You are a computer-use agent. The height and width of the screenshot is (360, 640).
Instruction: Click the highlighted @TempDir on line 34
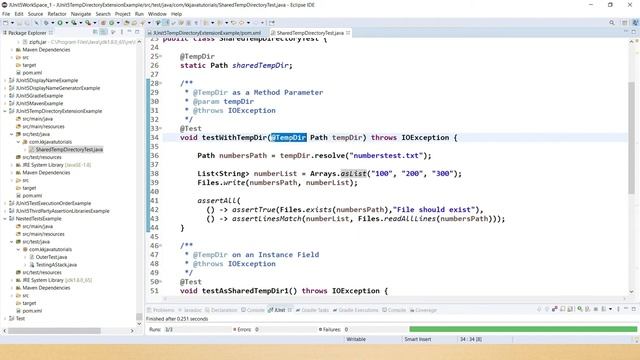pyautogui.click(x=289, y=138)
